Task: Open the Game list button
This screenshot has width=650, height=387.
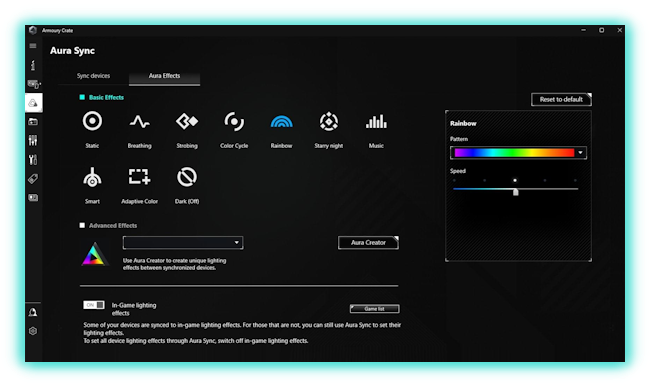Action: (x=374, y=309)
